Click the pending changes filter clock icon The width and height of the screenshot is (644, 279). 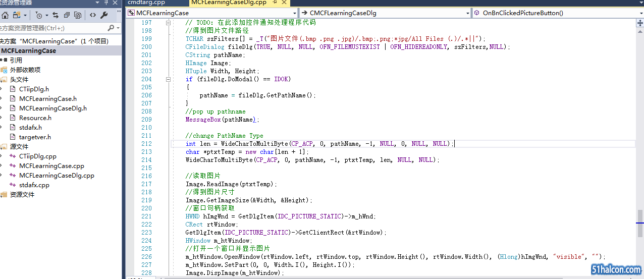pos(39,15)
